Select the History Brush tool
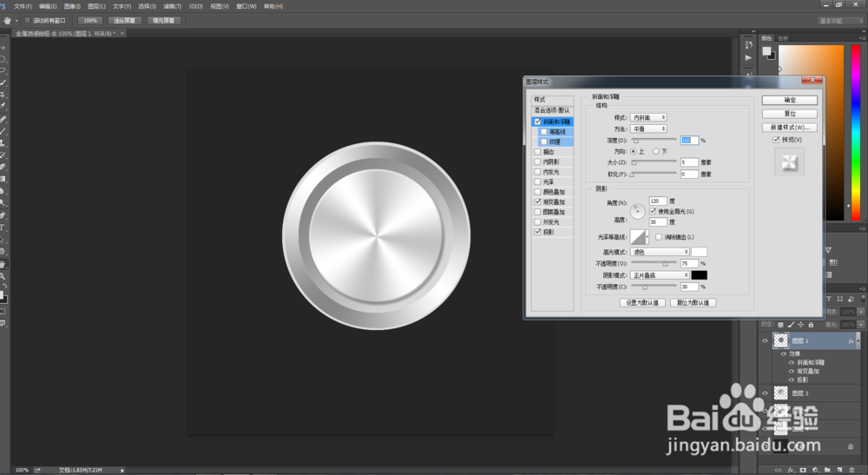This screenshot has height=475, width=868. click(3, 155)
